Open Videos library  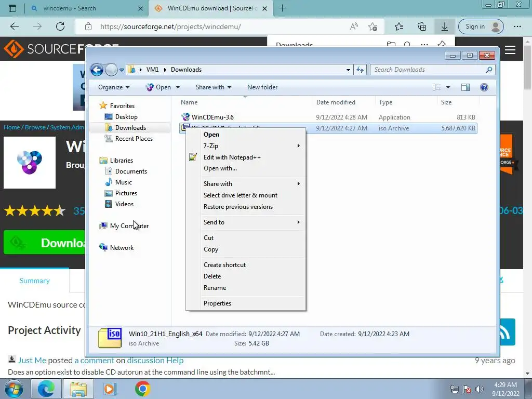(x=119, y=204)
